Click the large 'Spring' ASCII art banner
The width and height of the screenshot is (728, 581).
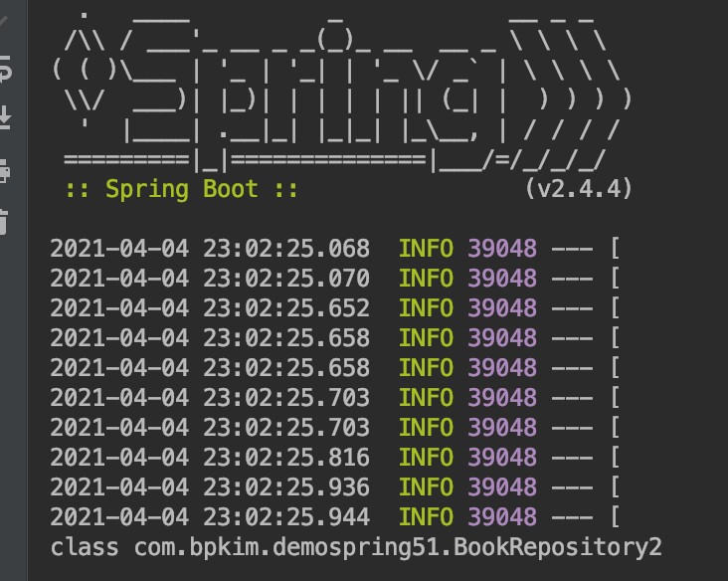pos(342,92)
